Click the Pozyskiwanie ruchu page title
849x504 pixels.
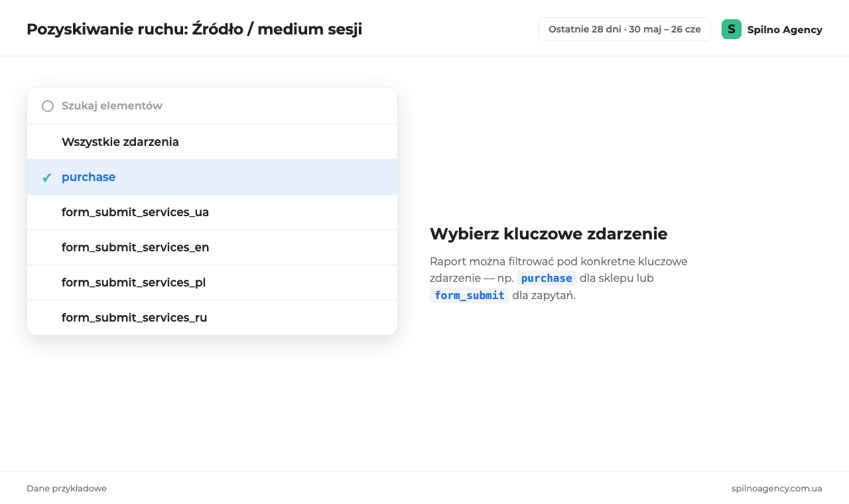point(194,29)
